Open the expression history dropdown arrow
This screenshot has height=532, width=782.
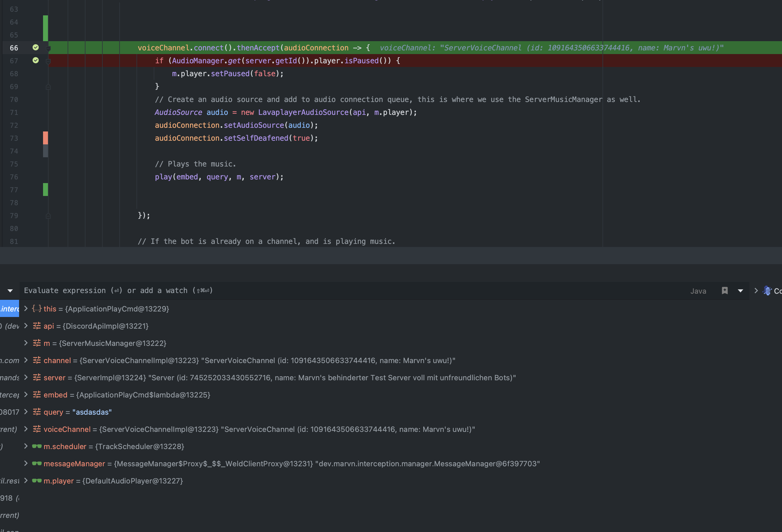click(740, 291)
